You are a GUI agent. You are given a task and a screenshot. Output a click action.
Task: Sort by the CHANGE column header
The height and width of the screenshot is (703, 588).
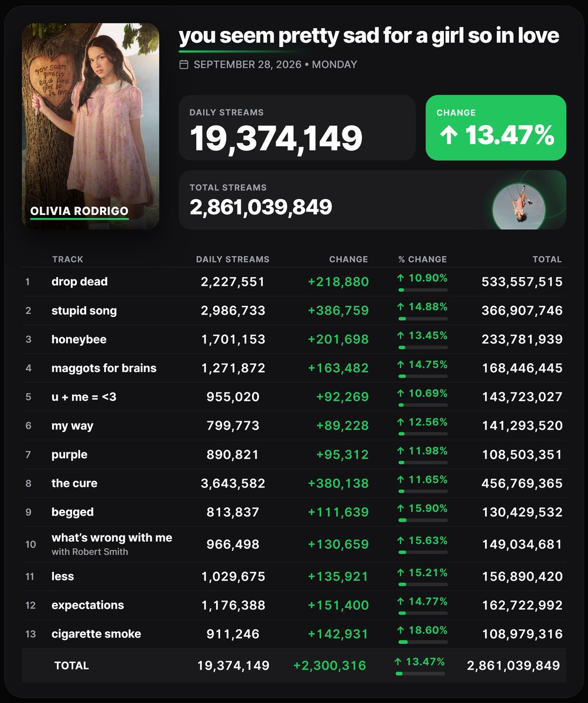pyautogui.click(x=349, y=259)
